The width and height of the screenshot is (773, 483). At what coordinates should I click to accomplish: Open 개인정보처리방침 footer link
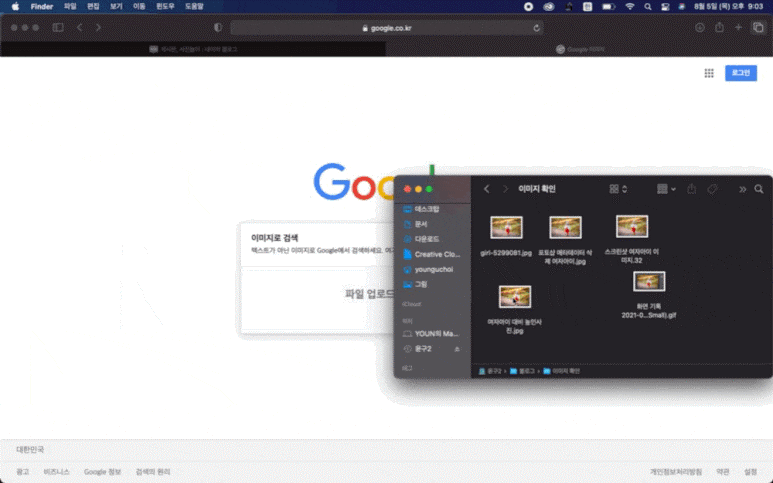(675, 472)
